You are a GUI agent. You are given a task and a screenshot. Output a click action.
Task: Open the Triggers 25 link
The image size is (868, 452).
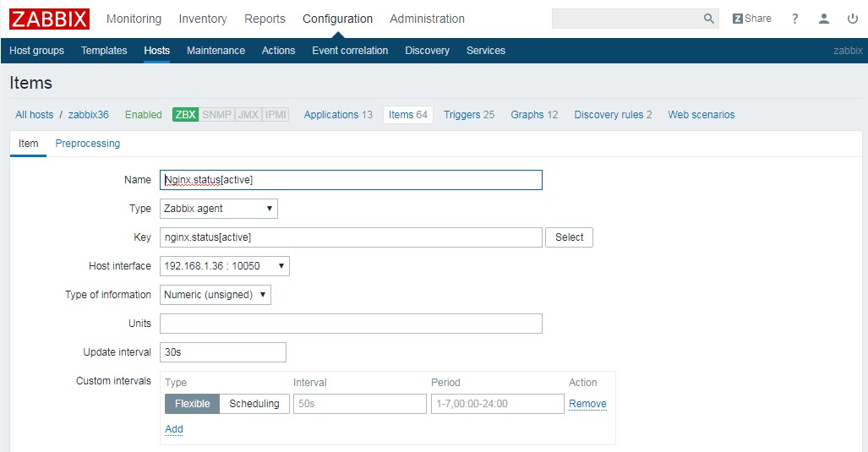[469, 115]
